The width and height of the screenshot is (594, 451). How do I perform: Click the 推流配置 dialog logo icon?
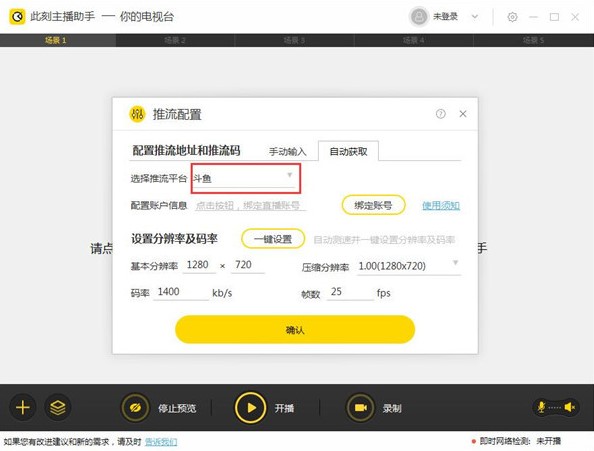(137, 114)
